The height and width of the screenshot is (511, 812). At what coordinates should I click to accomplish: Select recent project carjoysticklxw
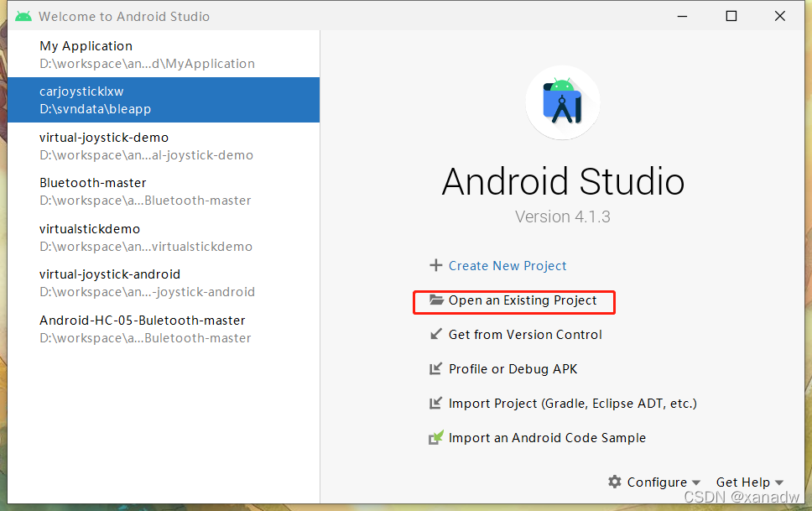[x=164, y=100]
